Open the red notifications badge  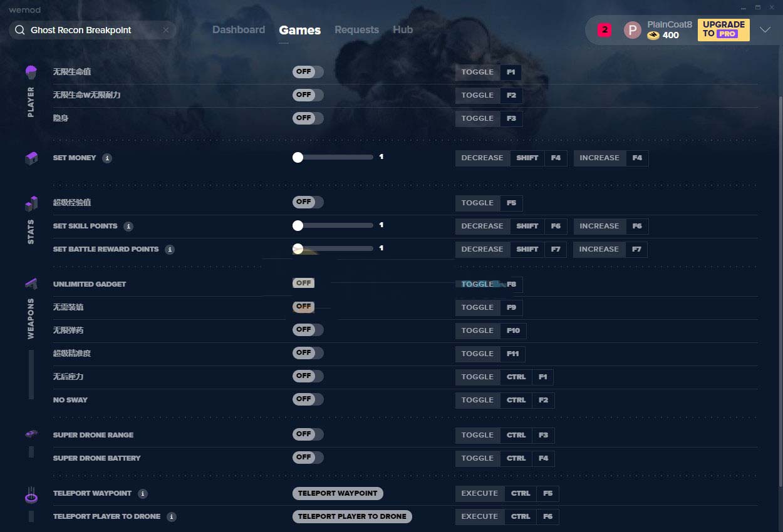(604, 29)
